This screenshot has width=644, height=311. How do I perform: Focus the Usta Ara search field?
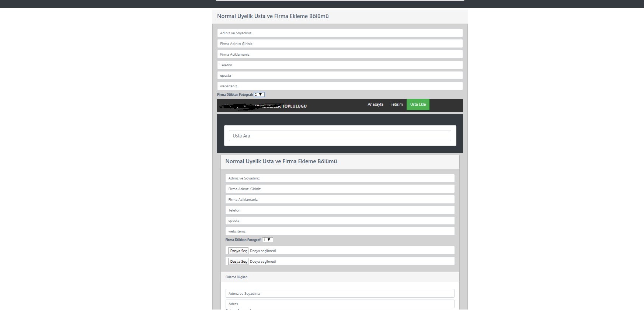(340, 136)
